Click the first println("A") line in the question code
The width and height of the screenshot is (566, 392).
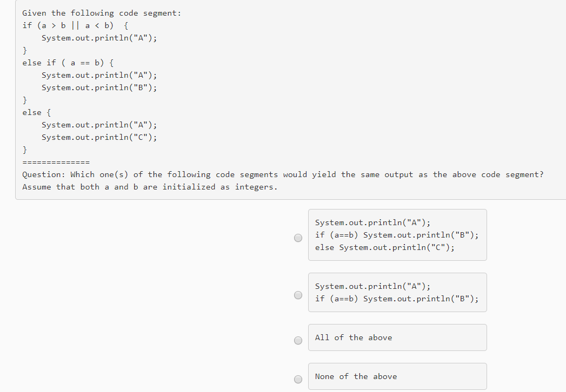[99, 37]
